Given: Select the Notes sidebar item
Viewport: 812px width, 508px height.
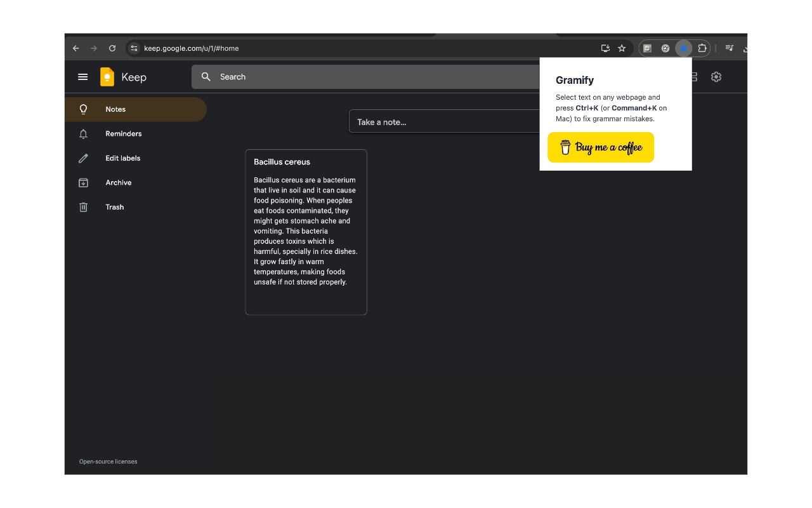Looking at the screenshot, I should coord(136,109).
